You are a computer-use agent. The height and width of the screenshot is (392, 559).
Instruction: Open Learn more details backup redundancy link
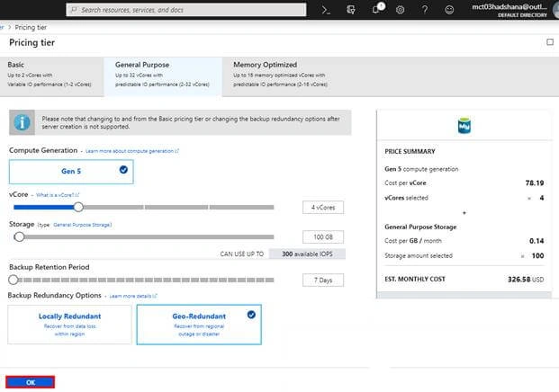133,296
